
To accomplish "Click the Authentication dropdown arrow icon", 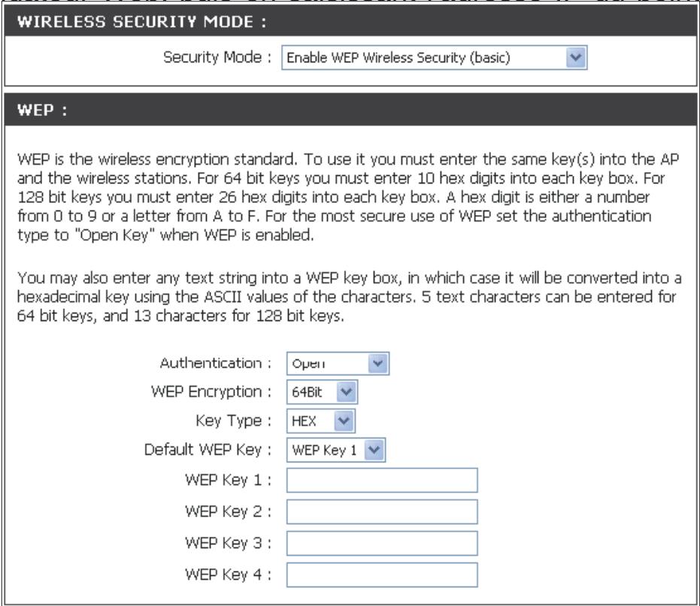I will click(x=377, y=363).
